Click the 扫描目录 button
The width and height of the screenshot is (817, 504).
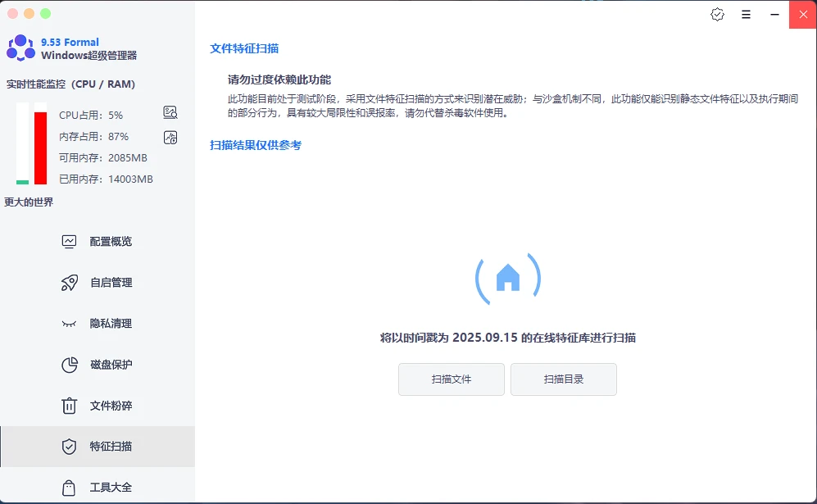(x=563, y=379)
